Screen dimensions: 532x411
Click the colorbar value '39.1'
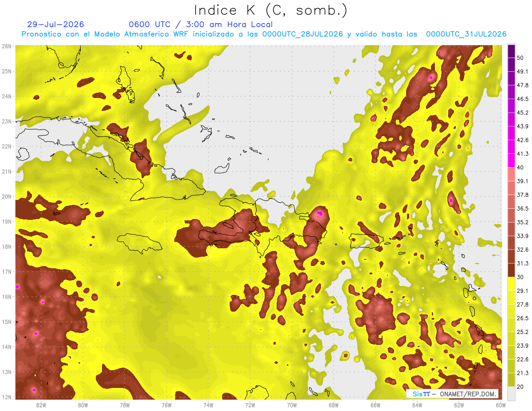[522, 181]
